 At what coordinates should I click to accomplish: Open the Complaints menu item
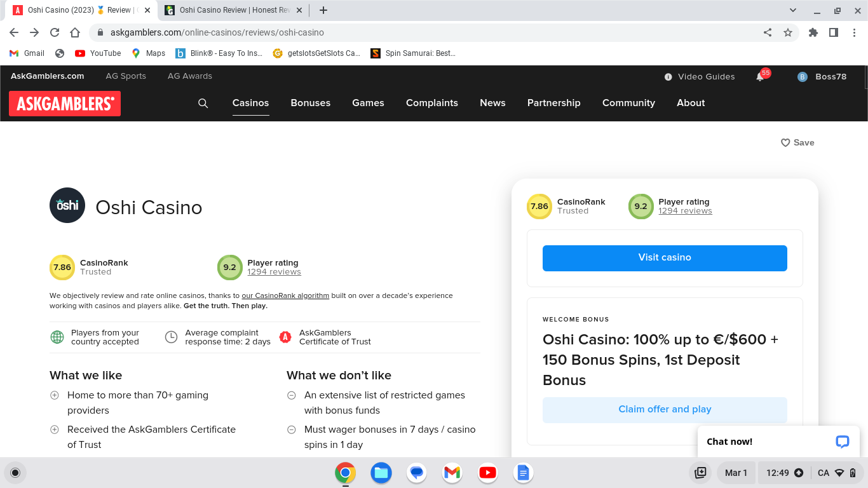(x=432, y=103)
